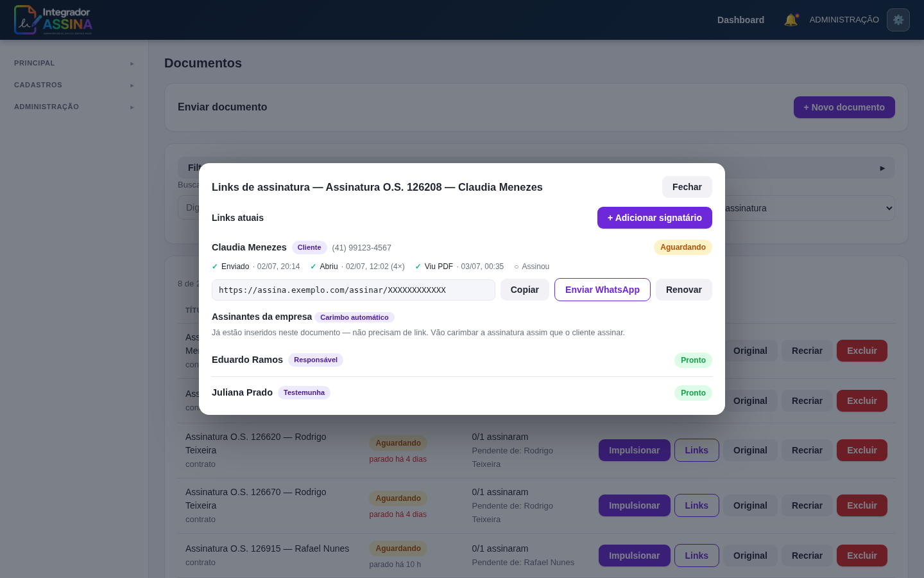Copy the signing link with Copiar
The height and width of the screenshot is (578, 924).
(x=524, y=290)
